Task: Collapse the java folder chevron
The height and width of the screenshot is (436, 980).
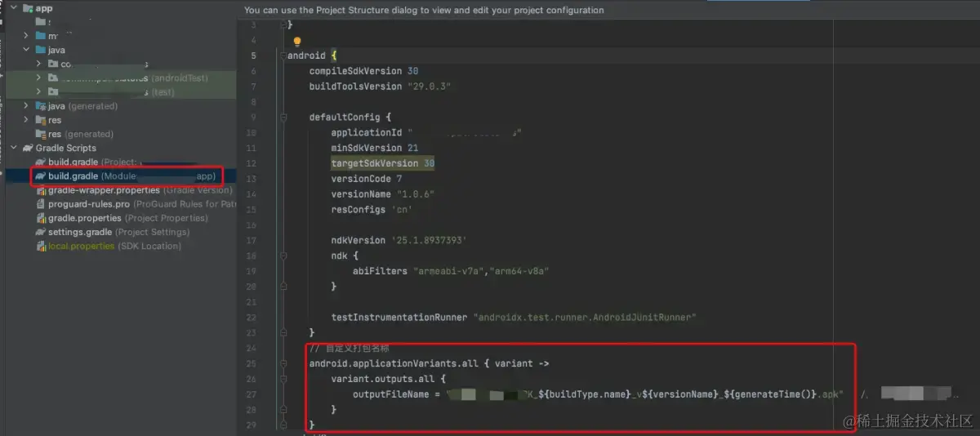Action: coord(27,50)
